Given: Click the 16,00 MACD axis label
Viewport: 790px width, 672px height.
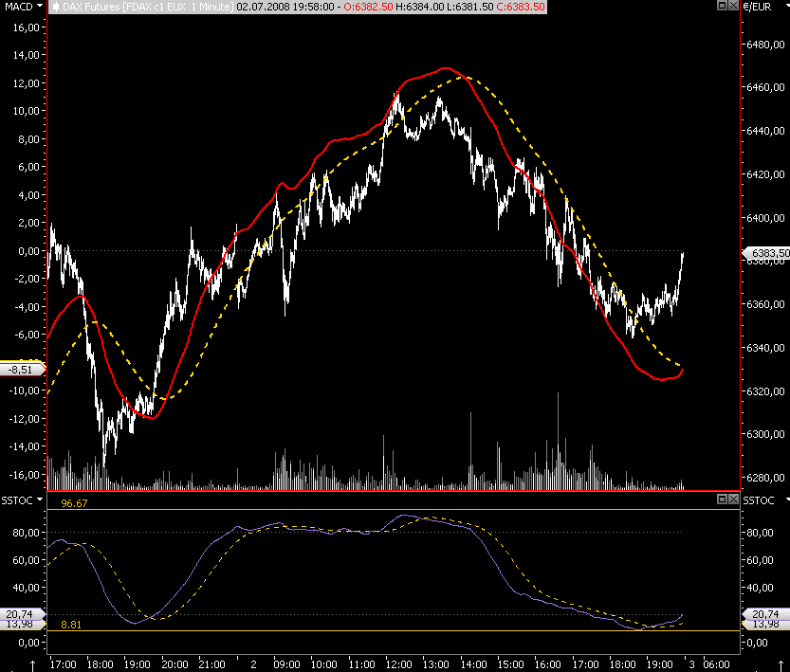Looking at the screenshot, I should pos(27,27).
